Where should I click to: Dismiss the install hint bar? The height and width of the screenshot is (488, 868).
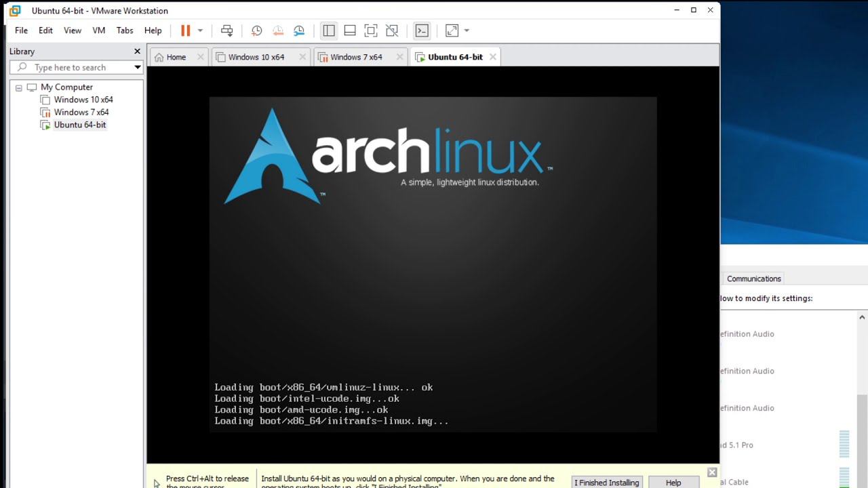(712, 472)
